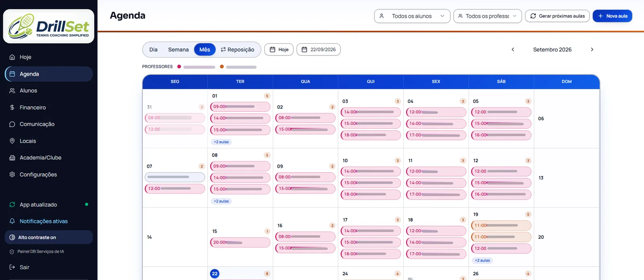Click calendar icon in the Hoje button

click(272, 49)
